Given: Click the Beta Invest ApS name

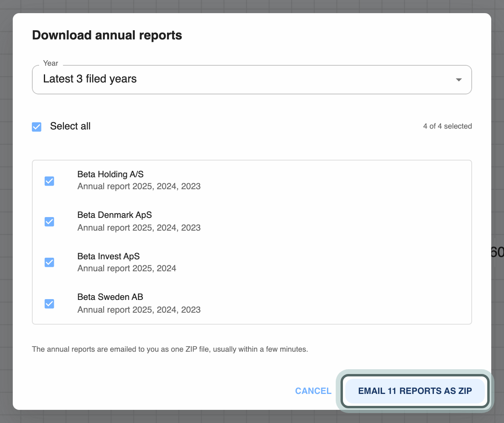Looking at the screenshot, I should coord(108,257).
